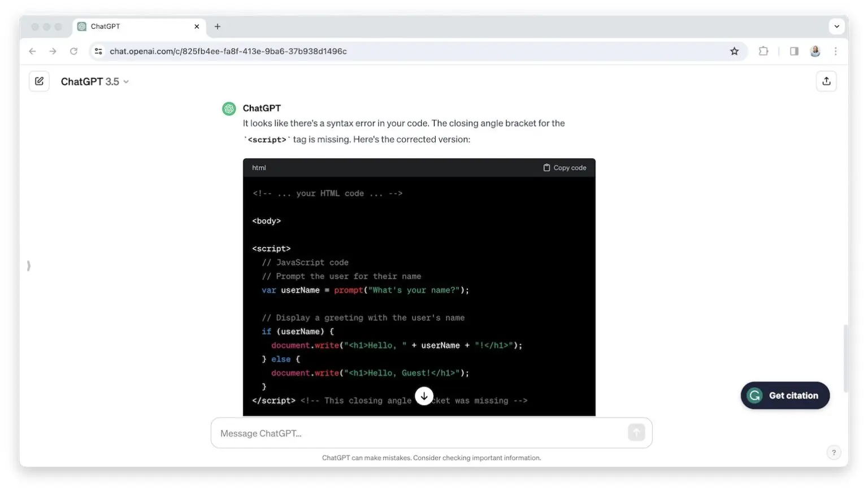This screenshot has height=491, width=868.
Task: Open the tab list chevron
Action: (836, 26)
